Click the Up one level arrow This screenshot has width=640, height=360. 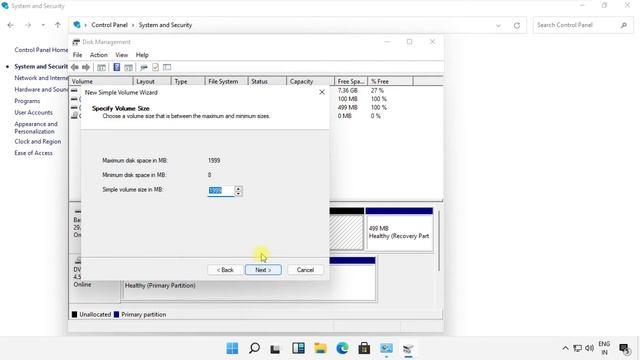click(58, 25)
